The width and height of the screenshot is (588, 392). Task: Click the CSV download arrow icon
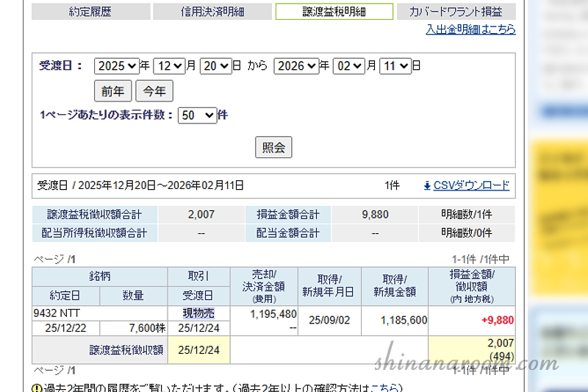427,186
